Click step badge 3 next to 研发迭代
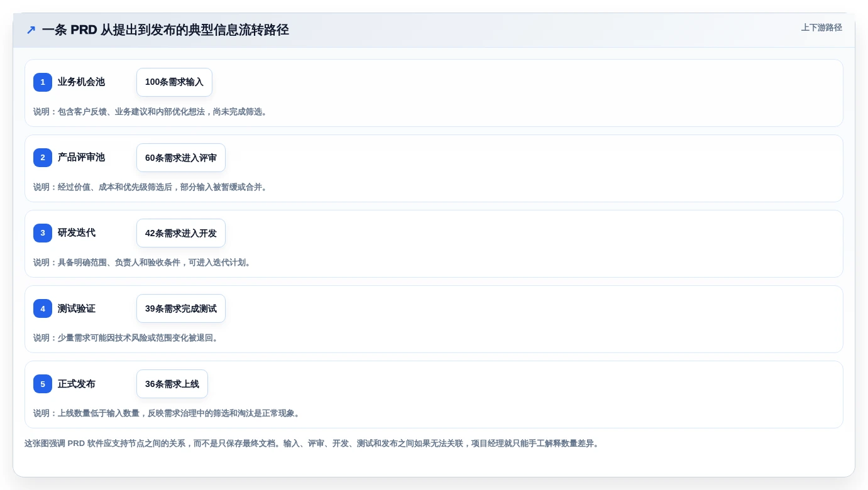868x490 pixels. (x=43, y=233)
